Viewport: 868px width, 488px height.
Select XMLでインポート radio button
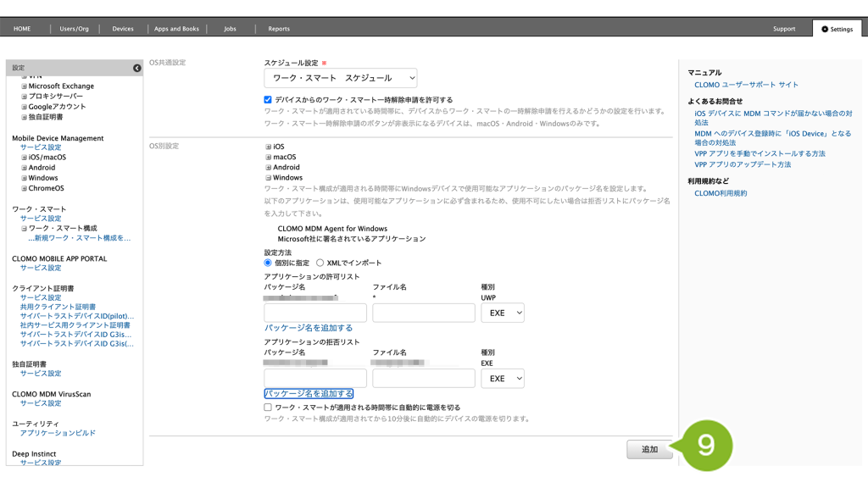[320, 263]
